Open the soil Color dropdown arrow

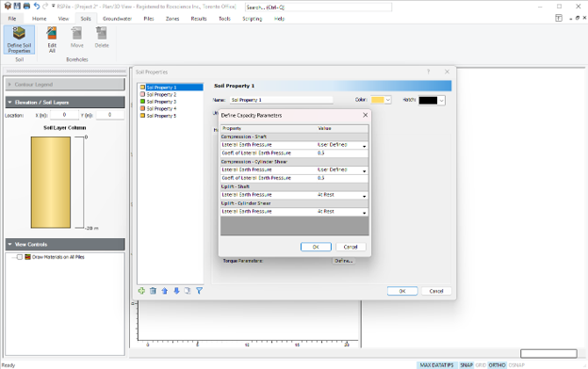tap(388, 100)
